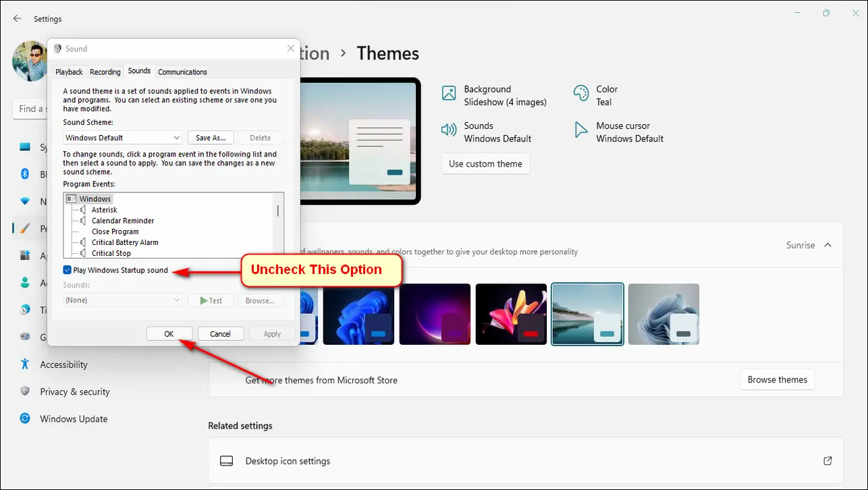The width and height of the screenshot is (868, 490).
Task: Switch to the Communications tab
Action: point(182,72)
